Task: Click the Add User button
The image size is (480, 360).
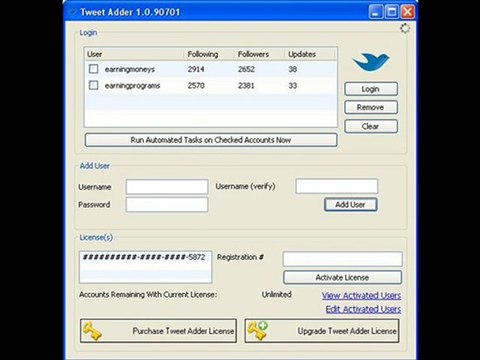Action: coord(351,205)
